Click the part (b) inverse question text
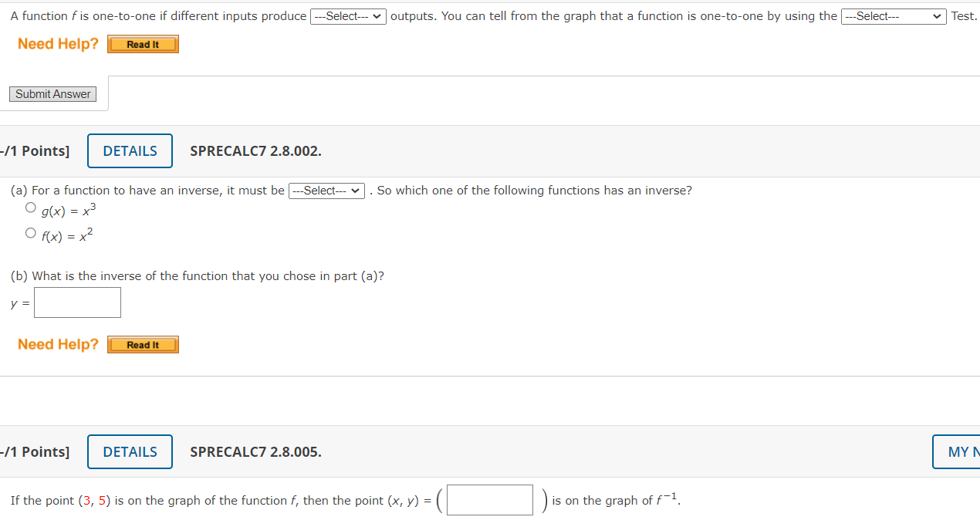The height and width of the screenshot is (527, 980). [x=197, y=276]
